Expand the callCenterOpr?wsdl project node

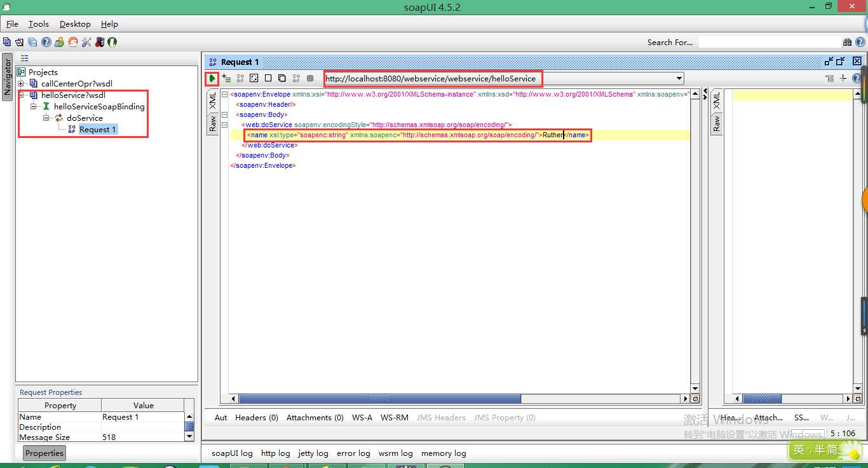click(x=21, y=83)
